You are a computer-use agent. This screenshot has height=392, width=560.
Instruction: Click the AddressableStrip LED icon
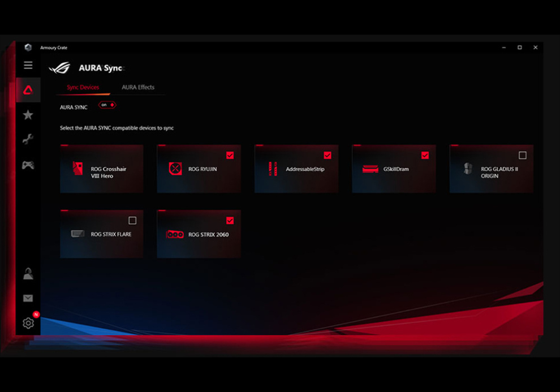point(273,169)
